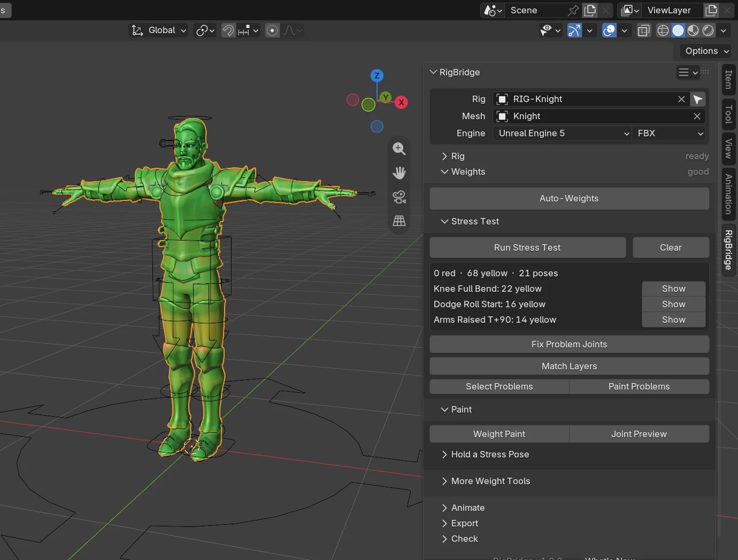Image resolution: width=738 pixels, height=560 pixels.
Task: Toggle viewport gizmos display
Action: pos(574,30)
